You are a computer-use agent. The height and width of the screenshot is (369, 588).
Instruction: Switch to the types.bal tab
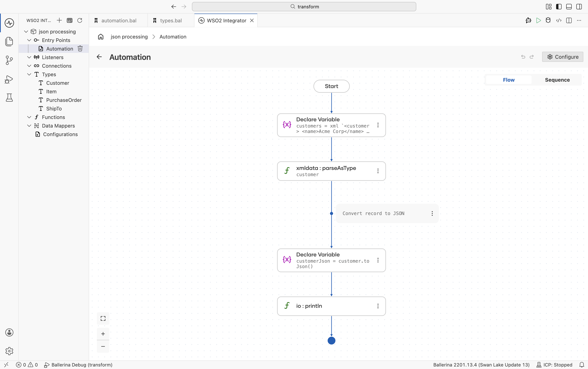[171, 20]
